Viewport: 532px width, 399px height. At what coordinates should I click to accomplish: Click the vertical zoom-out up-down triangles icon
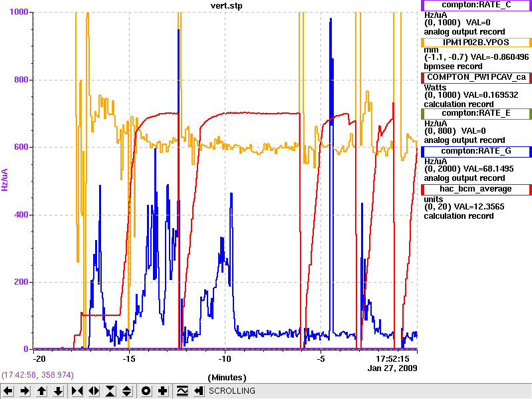coord(127,391)
